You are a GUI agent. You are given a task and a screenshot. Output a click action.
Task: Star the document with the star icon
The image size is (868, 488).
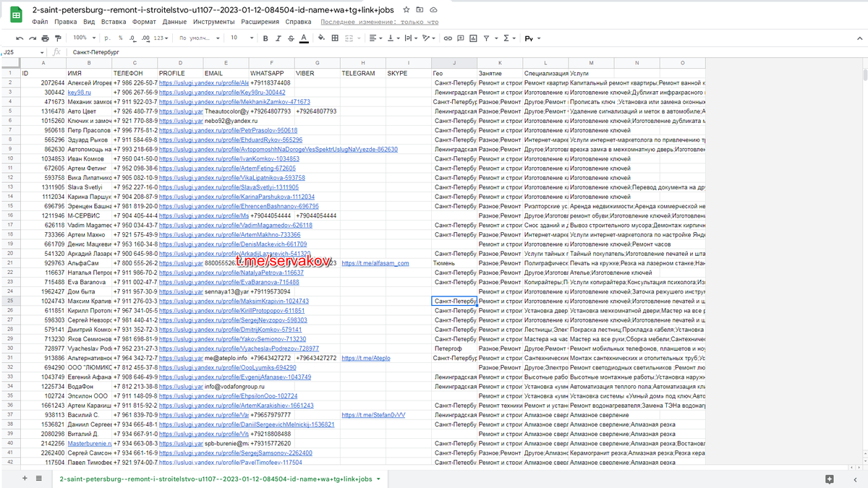pyautogui.click(x=407, y=10)
